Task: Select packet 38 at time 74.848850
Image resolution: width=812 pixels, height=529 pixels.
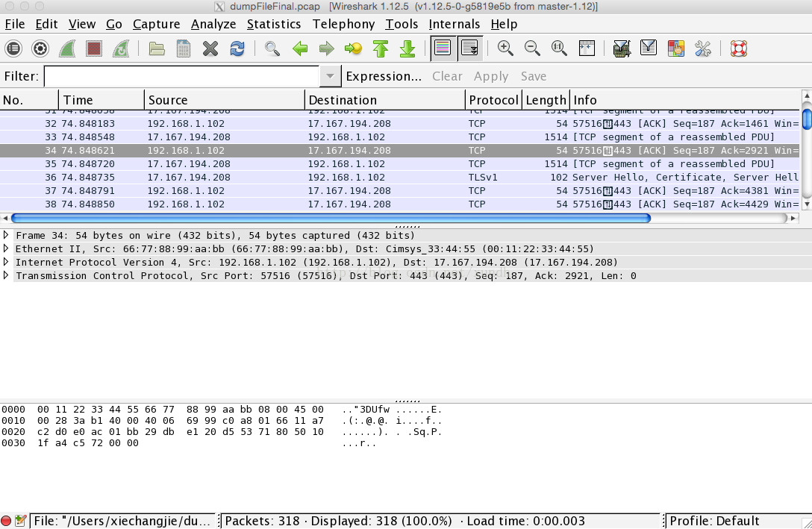Action: coord(399,204)
